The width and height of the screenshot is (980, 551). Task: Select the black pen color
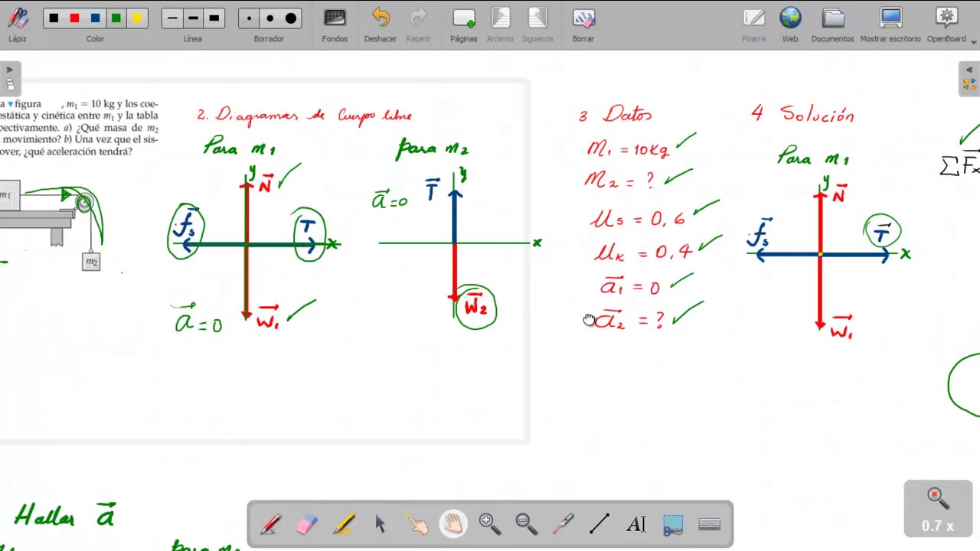tap(54, 18)
